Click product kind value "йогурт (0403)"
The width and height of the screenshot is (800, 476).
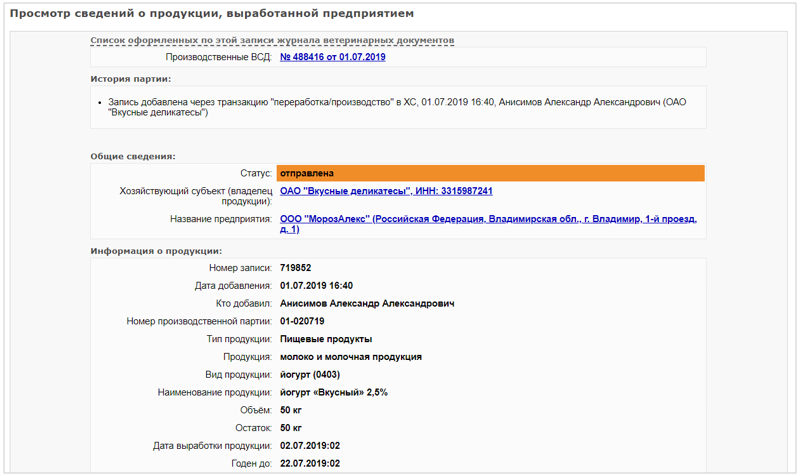[311, 375]
